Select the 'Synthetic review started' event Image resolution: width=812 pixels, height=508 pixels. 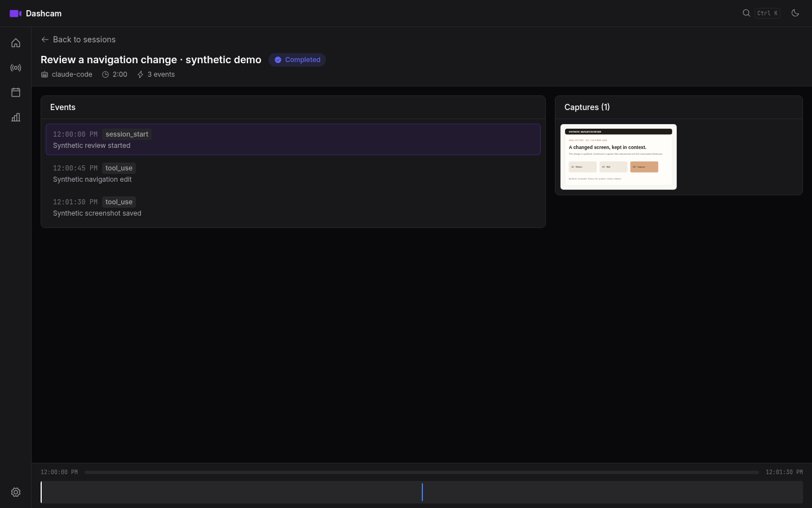pos(293,139)
